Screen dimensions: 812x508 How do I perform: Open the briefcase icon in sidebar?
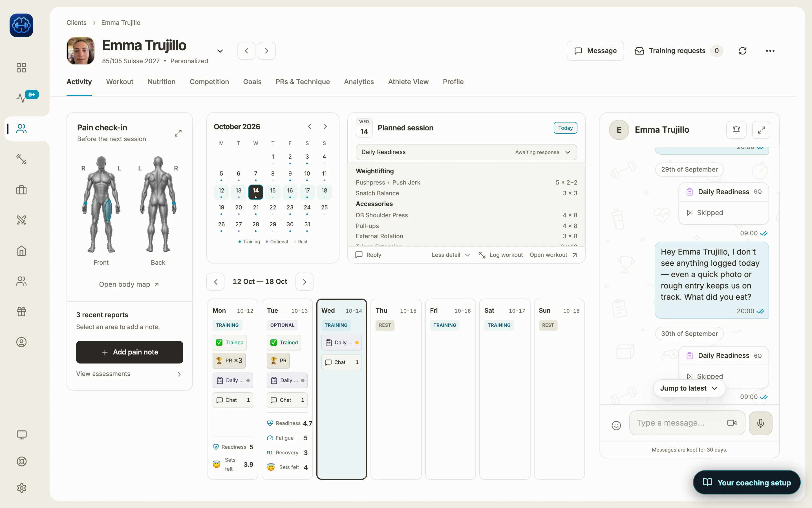(21, 190)
